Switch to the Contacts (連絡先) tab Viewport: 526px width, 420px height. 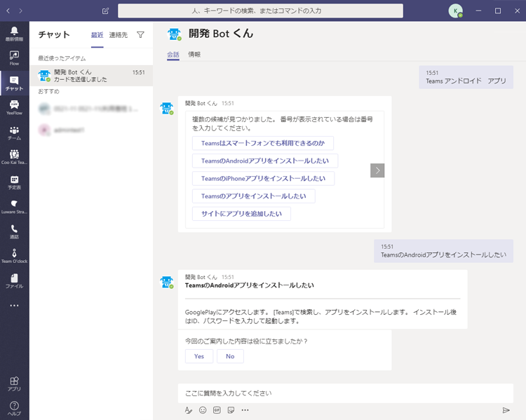point(119,35)
